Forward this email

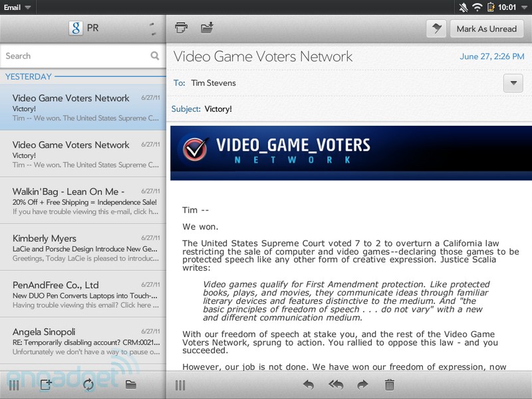(362, 385)
